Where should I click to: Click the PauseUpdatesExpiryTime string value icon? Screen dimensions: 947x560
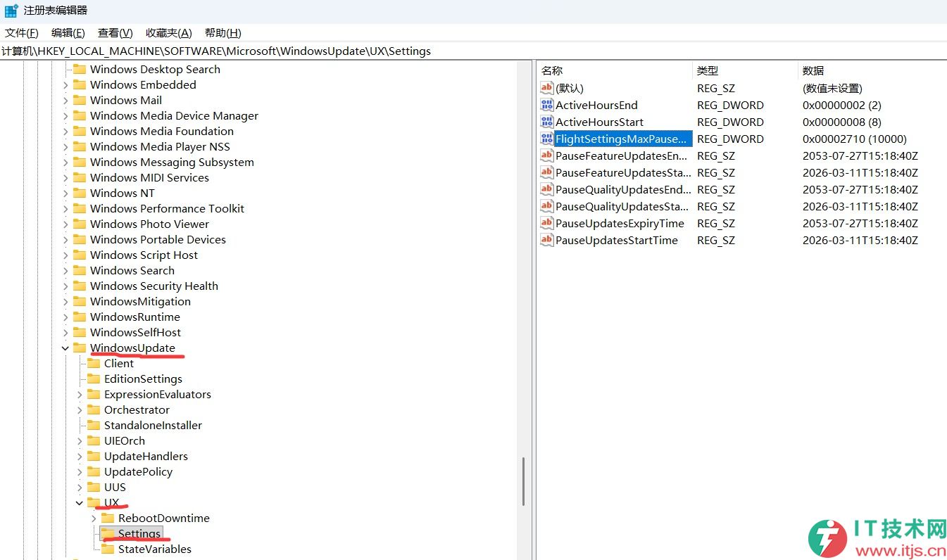pyautogui.click(x=547, y=223)
